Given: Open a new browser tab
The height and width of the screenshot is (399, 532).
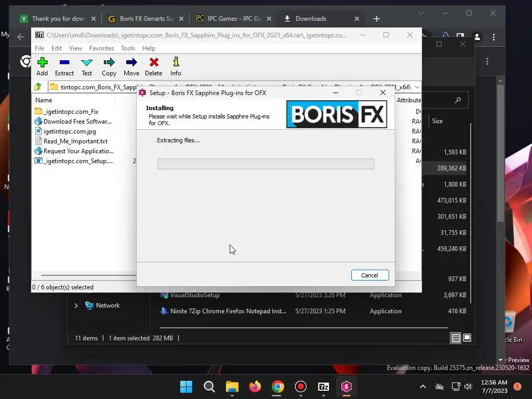Looking at the screenshot, I should click(x=377, y=19).
